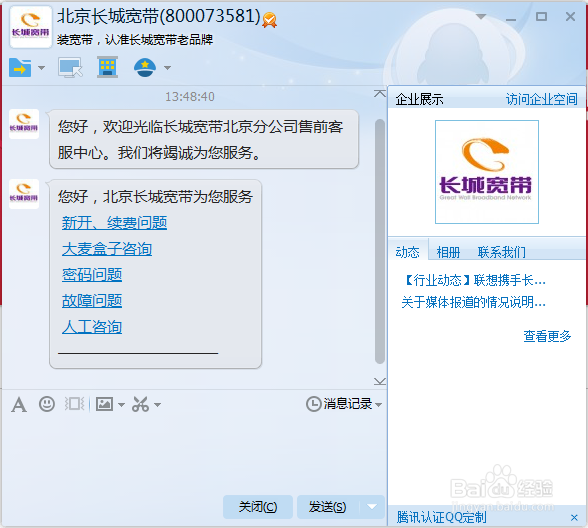Open the 故障问题 link
Viewport: 588px width, 528px height.
coord(92,301)
